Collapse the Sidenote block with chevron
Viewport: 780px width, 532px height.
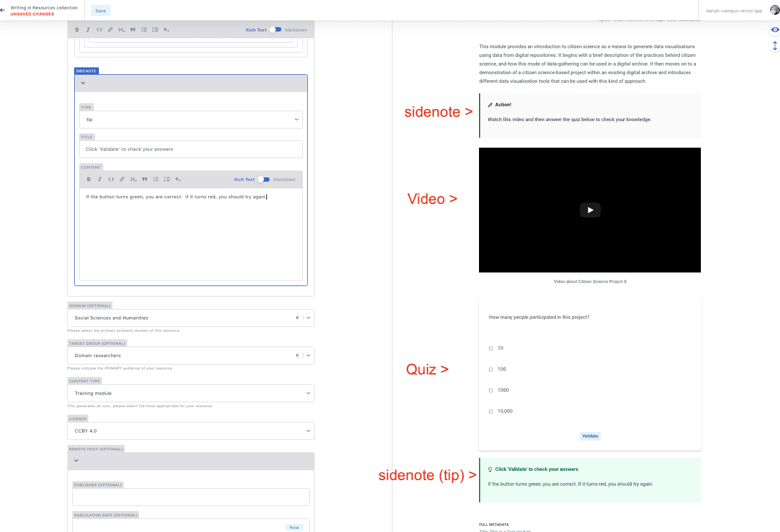click(x=83, y=83)
